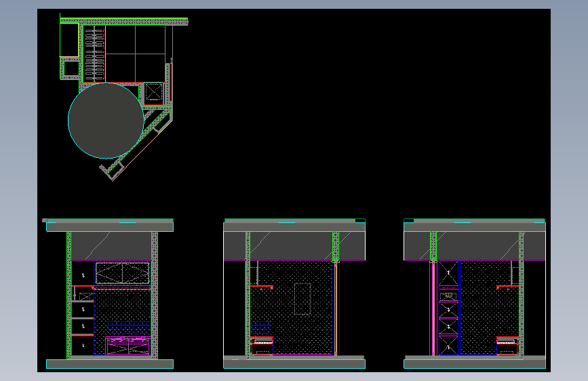The width and height of the screenshot is (588, 381).
Task: Pick the wardrobe hanger block in the floor plan
Action: pos(94,54)
